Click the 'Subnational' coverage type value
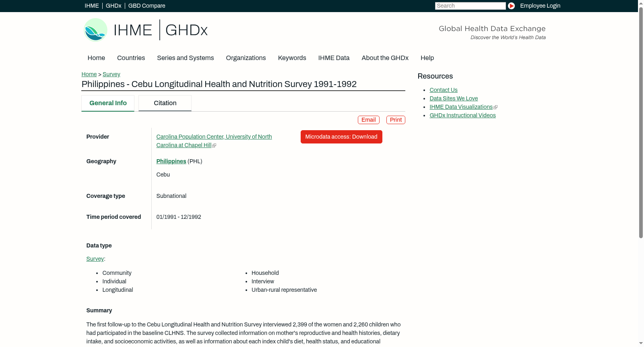The height and width of the screenshot is (347, 644). pos(171,196)
